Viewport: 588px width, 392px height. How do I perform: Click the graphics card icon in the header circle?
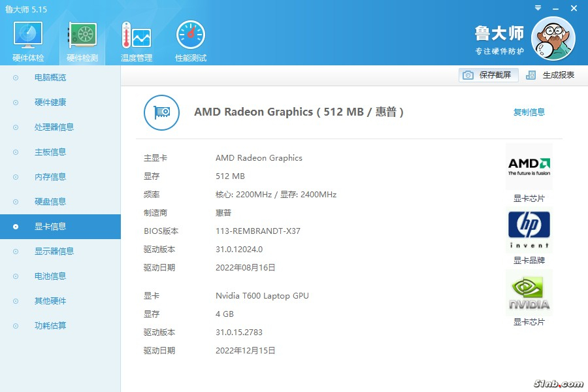pos(161,112)
